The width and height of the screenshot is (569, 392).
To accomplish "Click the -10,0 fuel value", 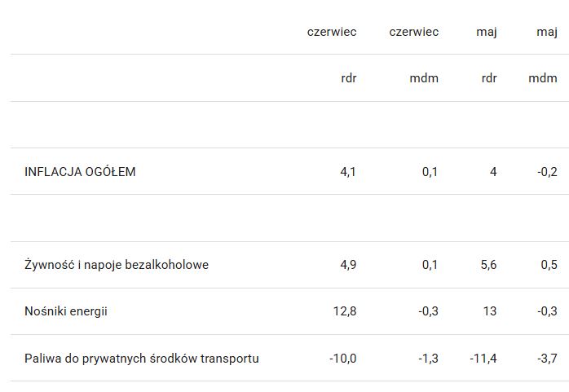I will point(343,359).
